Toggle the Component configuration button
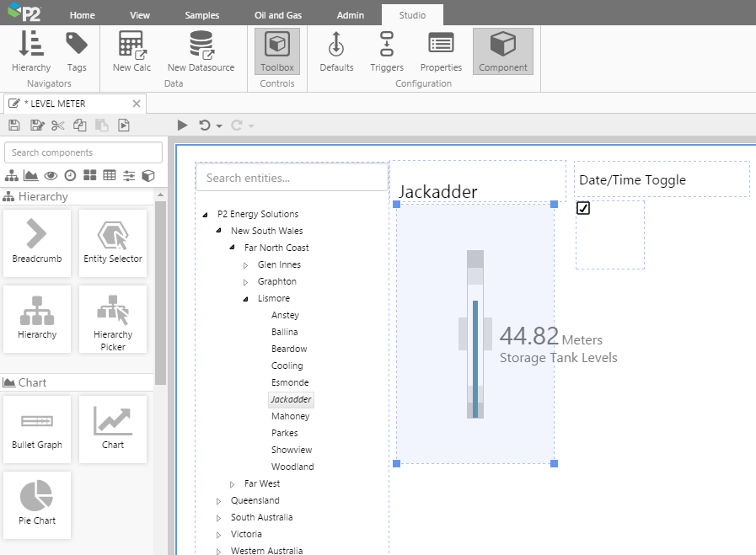 502,51
